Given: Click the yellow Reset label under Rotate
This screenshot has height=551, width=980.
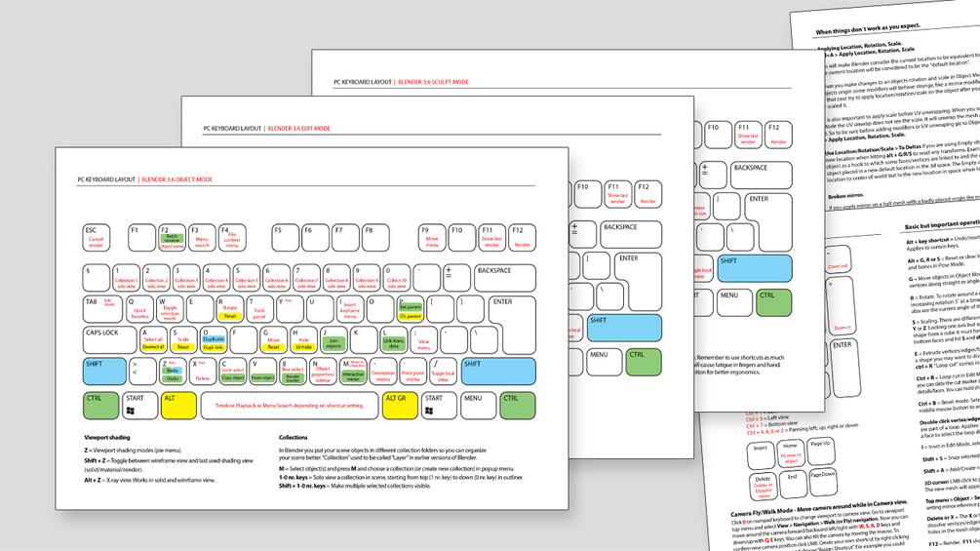Looking at the screenshot, I should point(230,316).
